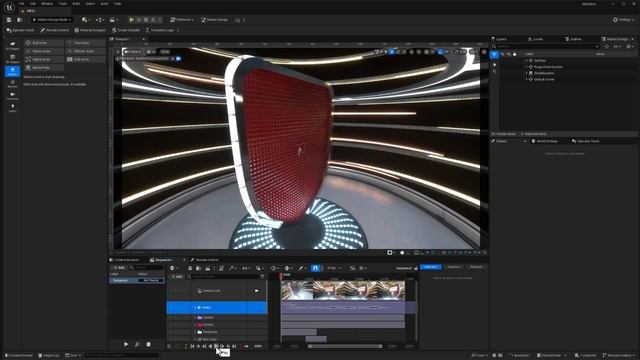Click the Camera Cuts thumbnail strip
The image size is (640, 360).
(343, 291)
